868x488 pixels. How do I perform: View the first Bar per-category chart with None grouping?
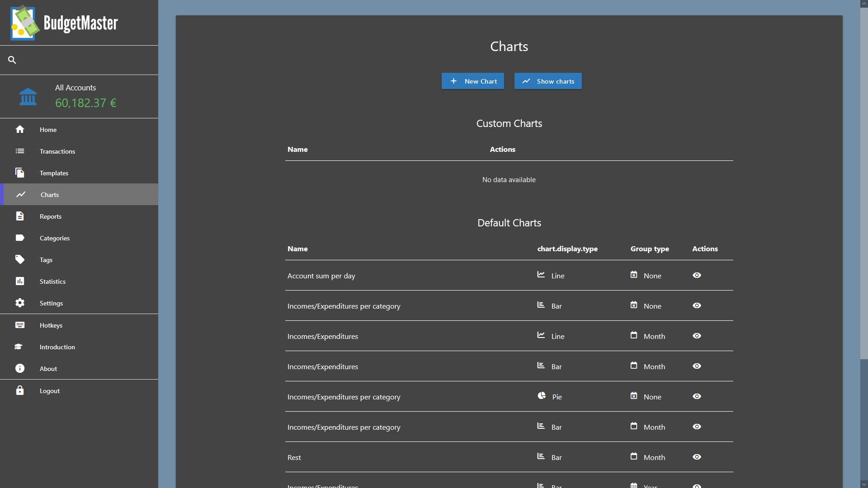point(697,305)
